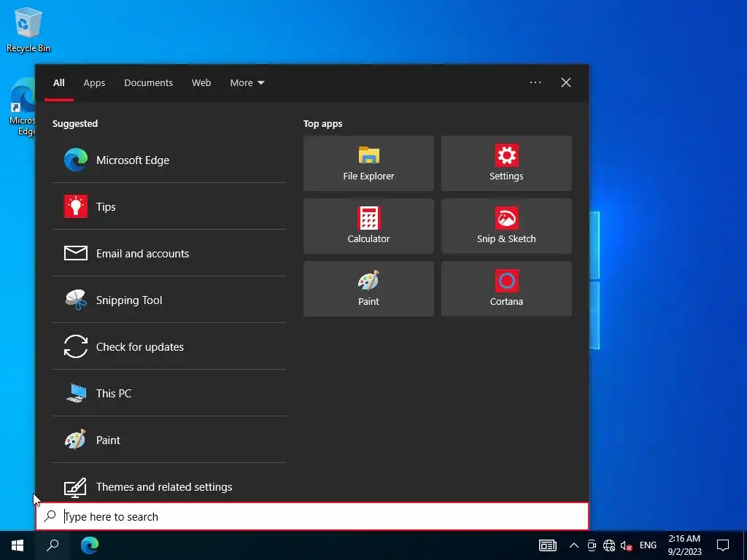
Task: Open the notification Action Center
Action: point(723,545)
